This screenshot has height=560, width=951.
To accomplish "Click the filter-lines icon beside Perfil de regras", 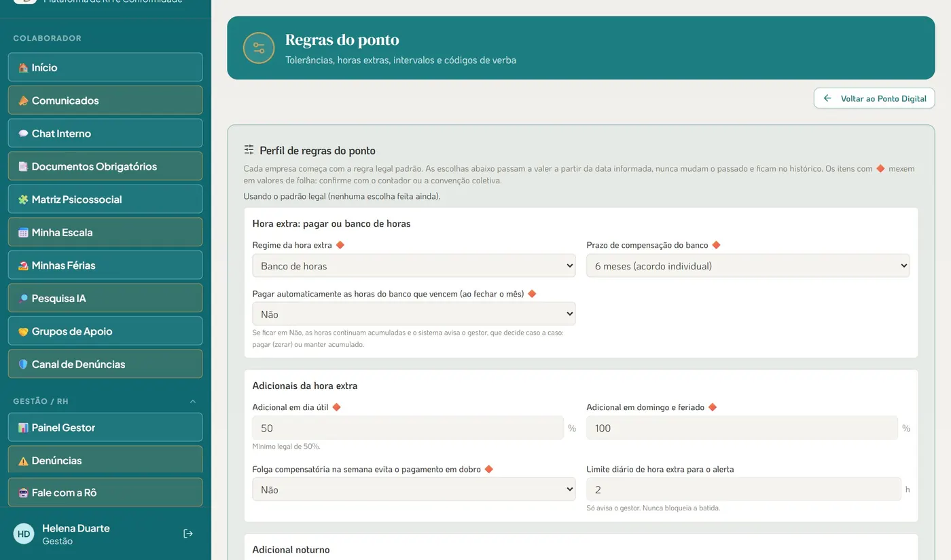I will (249, 150).
